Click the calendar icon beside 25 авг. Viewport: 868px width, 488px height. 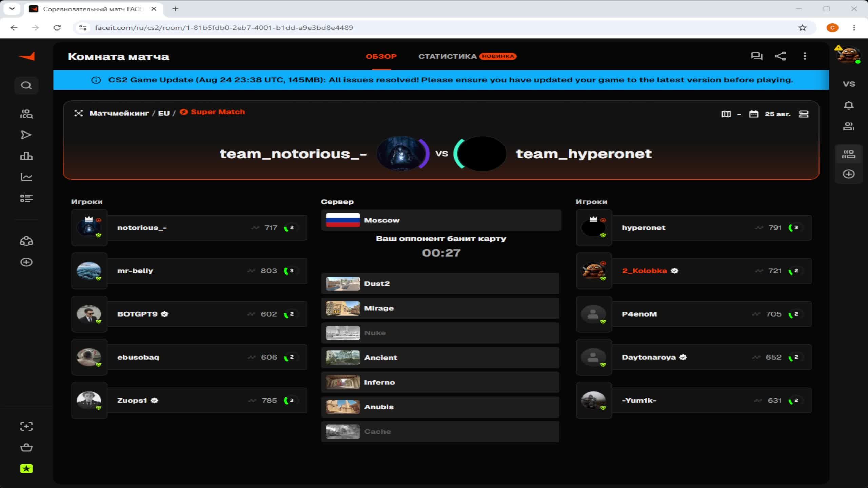coord(753,114)
